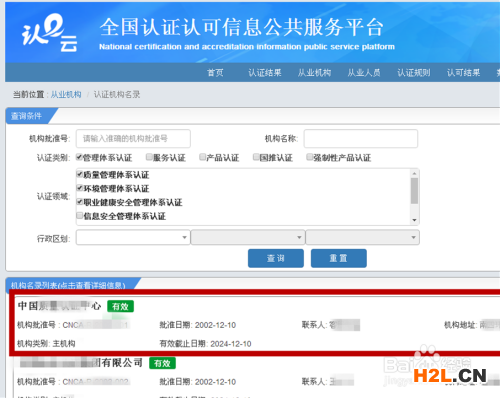Click the 查询 search button

276,258
